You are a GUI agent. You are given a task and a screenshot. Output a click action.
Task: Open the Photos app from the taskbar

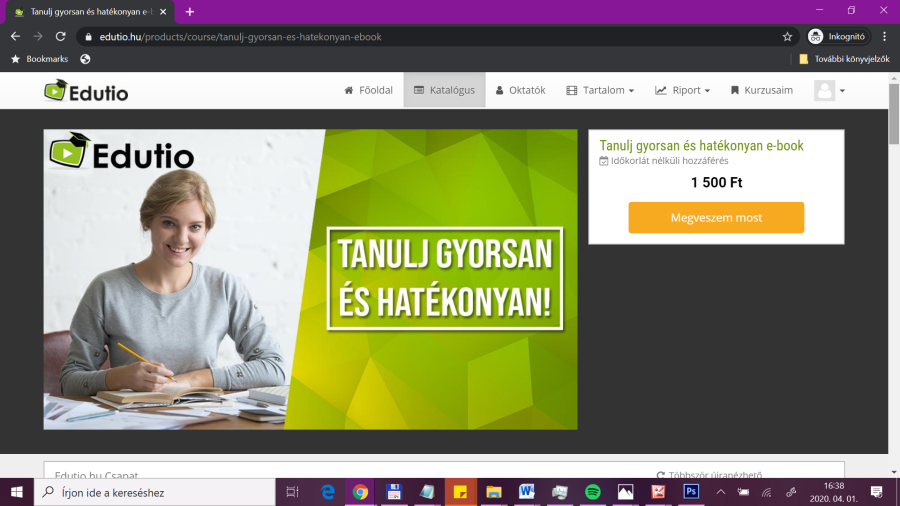[626, 492]
